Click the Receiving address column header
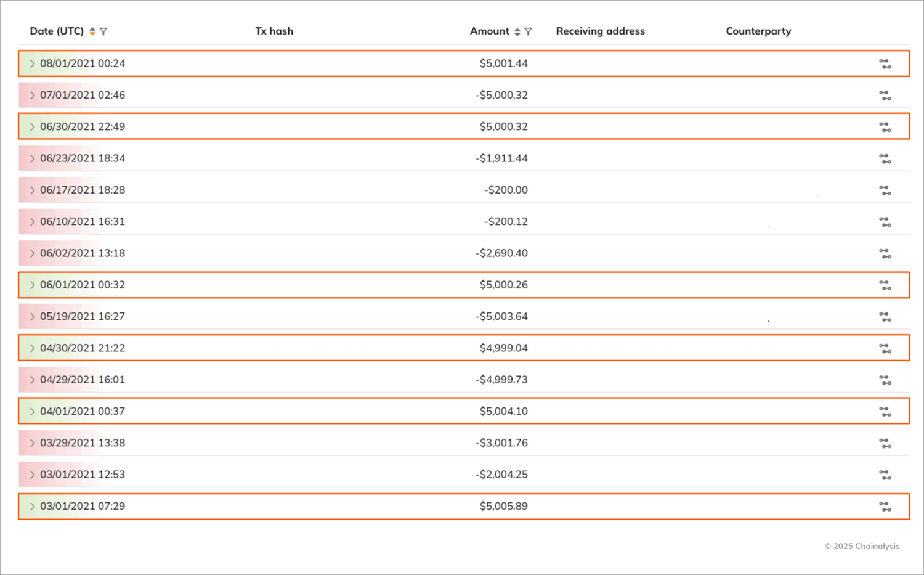Viewport: 924px width, 575px height. (600, 31)
